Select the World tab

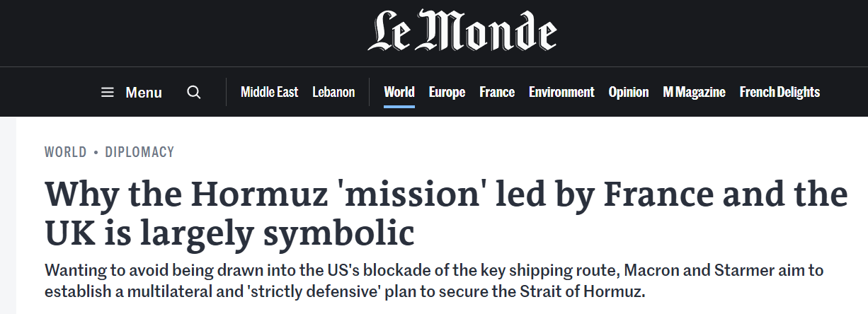point(399,92)
